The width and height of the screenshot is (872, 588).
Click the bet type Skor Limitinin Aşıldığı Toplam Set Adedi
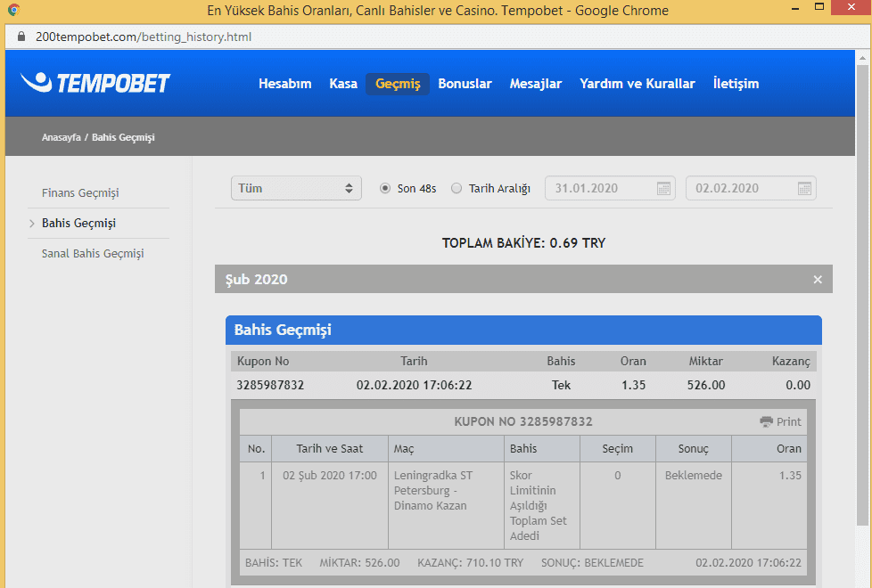539,506
